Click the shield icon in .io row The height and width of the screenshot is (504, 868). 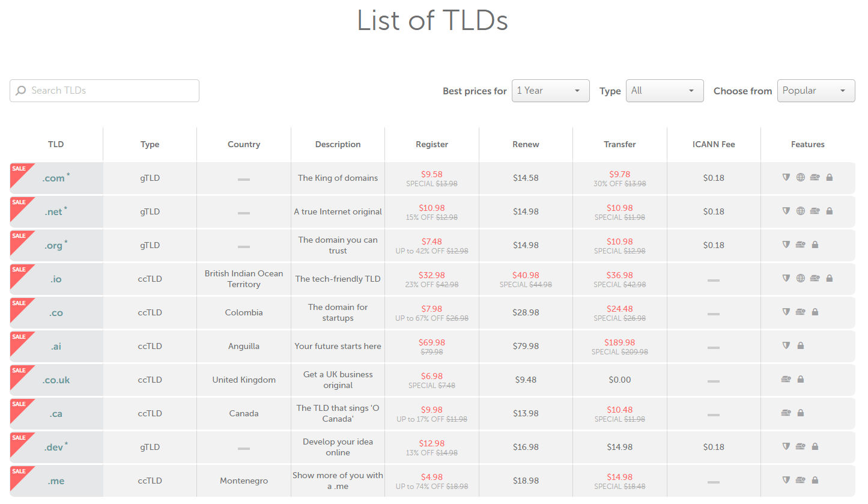pyautogui.click(x=786, y=278)
